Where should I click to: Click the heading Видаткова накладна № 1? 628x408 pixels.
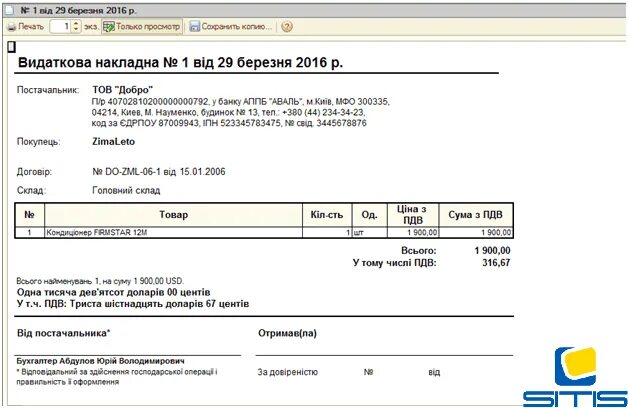(180, 63)
